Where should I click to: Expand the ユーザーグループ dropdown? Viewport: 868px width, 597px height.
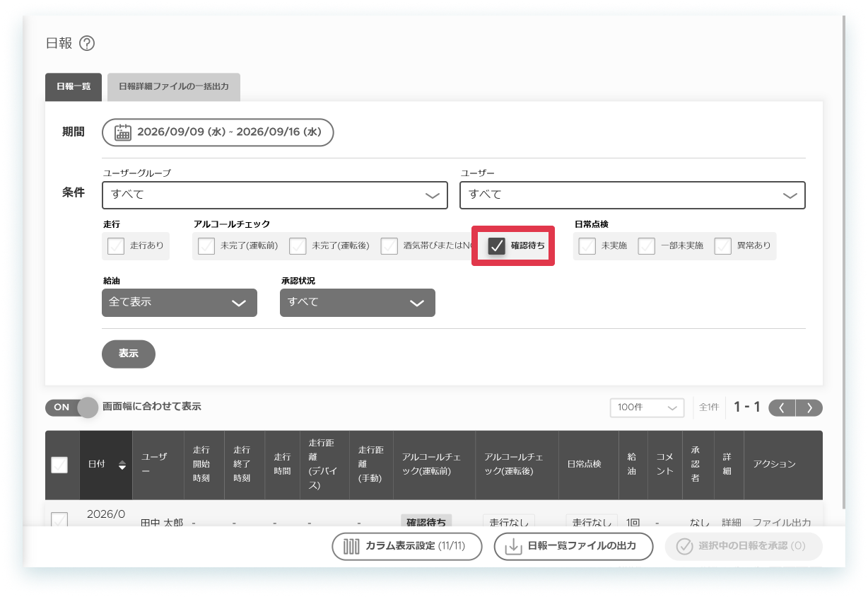pyautogui.click(x=275, y=195)
